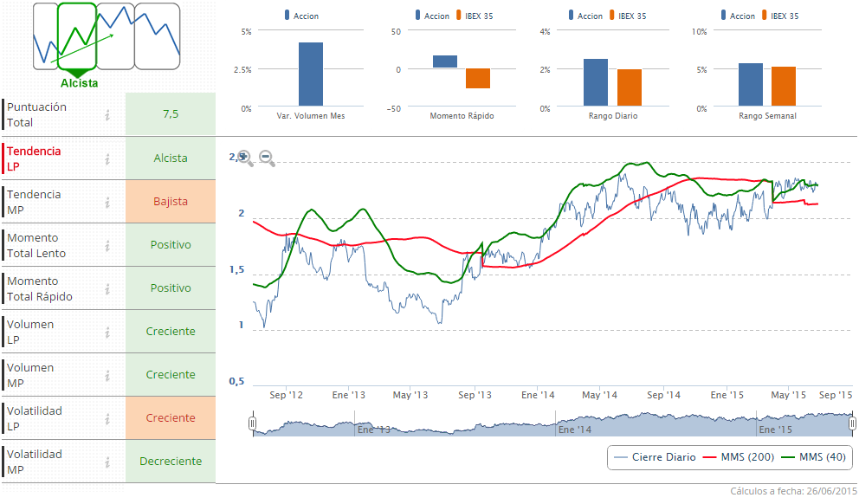The image size is (859, 504).
Task: Click info icon for Tendencia LP row
Action: tap(107, 158)
